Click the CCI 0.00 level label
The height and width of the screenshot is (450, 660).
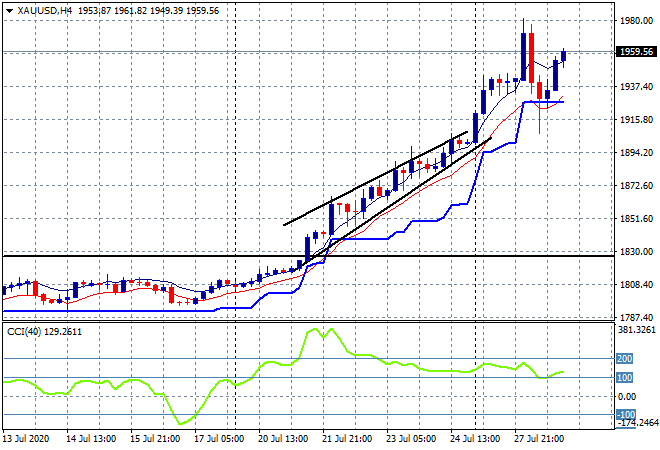pos(627,397)
